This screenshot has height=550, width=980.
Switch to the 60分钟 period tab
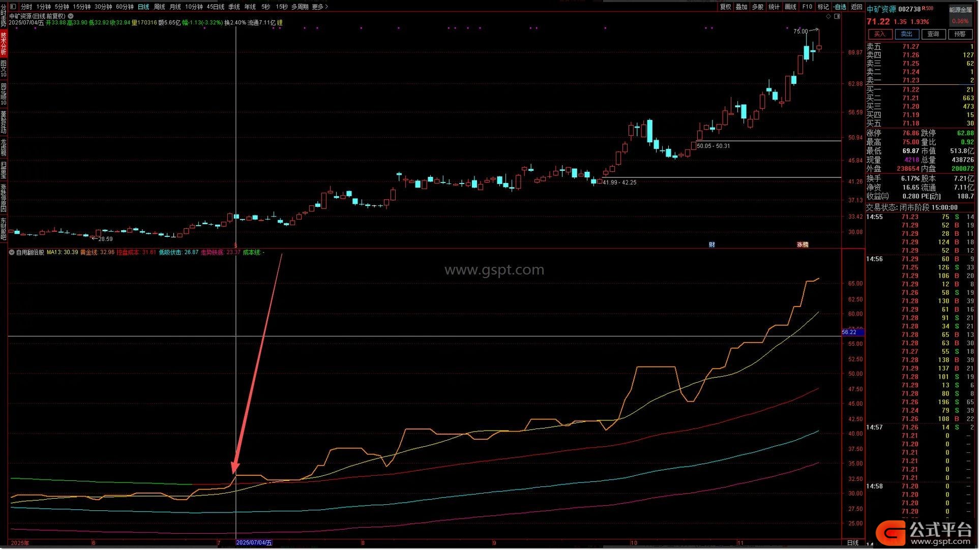tap(125, 7)
